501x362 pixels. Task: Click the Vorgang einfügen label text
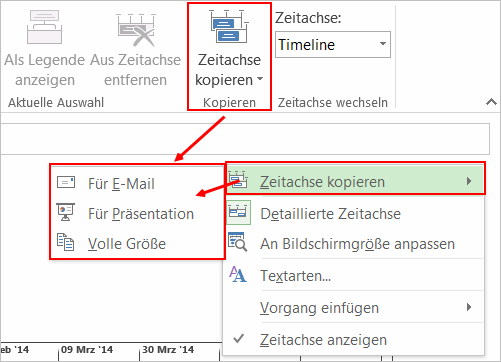[319, 308]
